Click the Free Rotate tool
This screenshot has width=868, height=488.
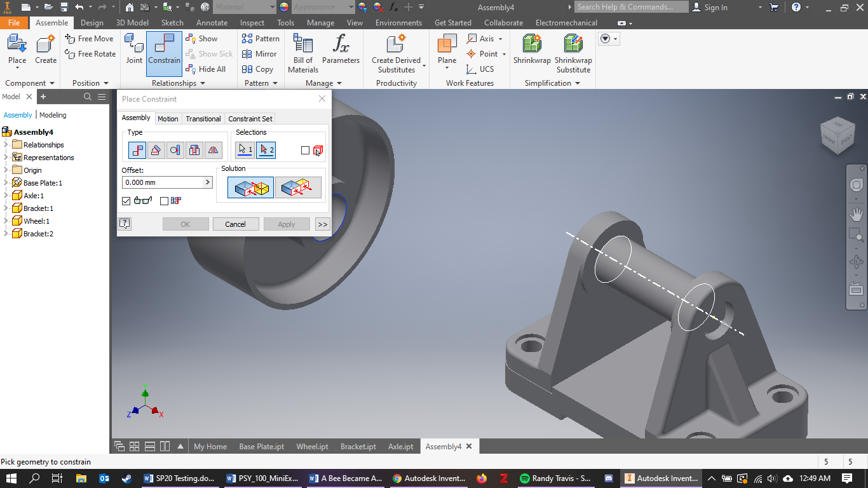tap(90, 54)
